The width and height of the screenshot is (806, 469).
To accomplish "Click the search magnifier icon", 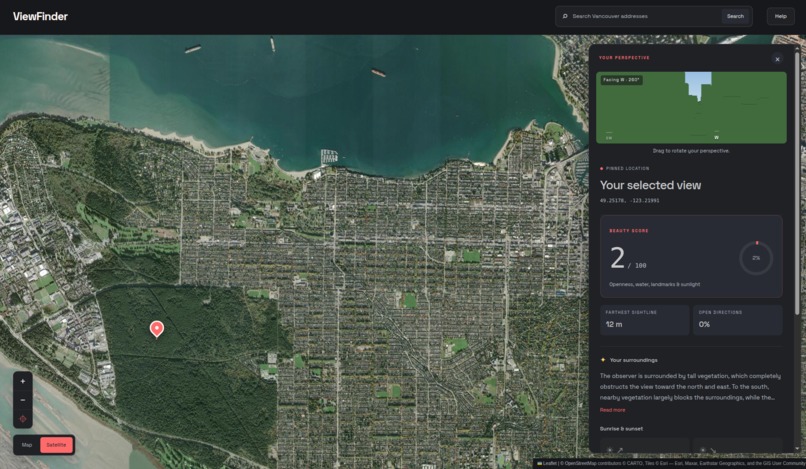I will pyautogui.click(x=565, y=16).
